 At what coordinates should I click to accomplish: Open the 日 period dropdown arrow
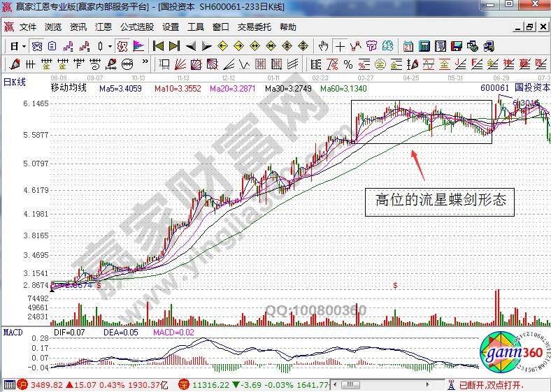click(x=24, y=46)
